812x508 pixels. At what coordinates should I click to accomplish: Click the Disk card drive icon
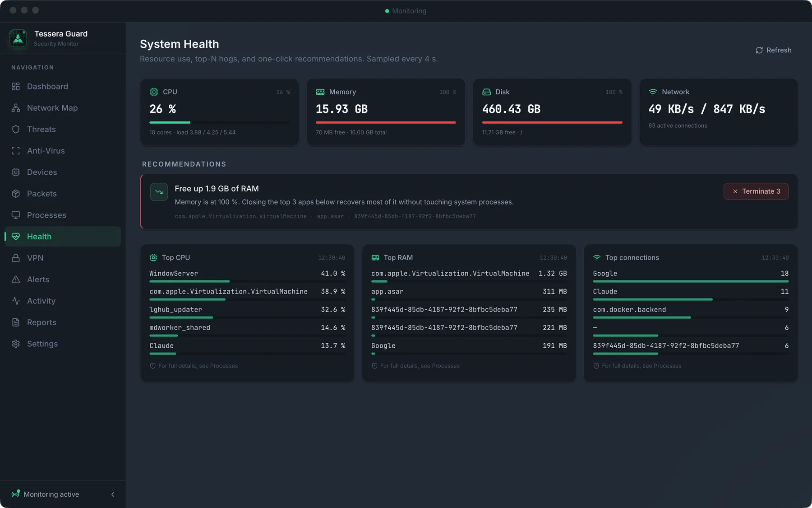tap(486, 92)
